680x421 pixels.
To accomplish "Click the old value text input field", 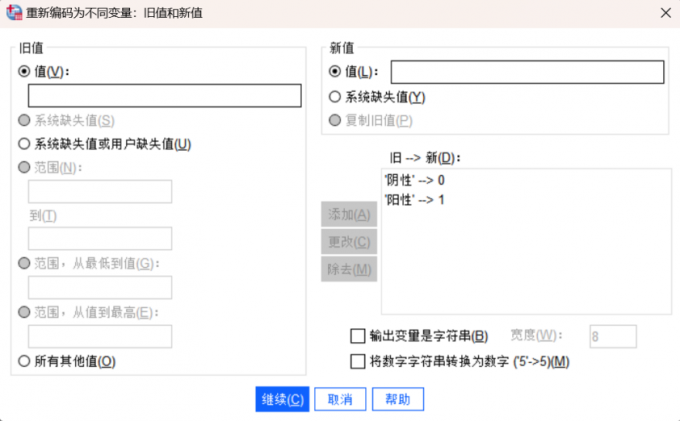I will (x=165, y=95).
